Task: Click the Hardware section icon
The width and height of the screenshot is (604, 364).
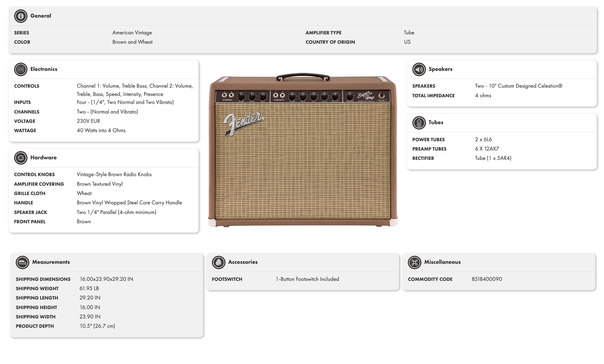Action: [21, 158]
